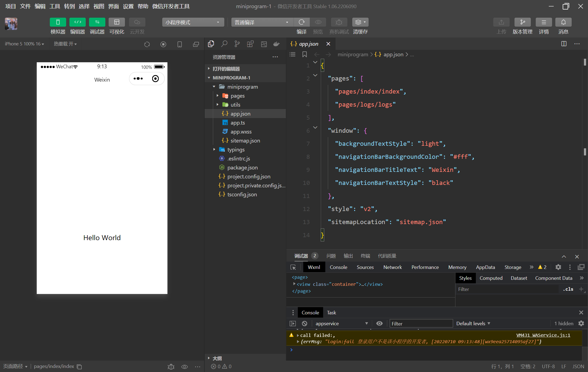The width and height of the screenshot is (588, 372).
Task: Select app.wxss in the file tree
Action: click(x=245, y=132)
